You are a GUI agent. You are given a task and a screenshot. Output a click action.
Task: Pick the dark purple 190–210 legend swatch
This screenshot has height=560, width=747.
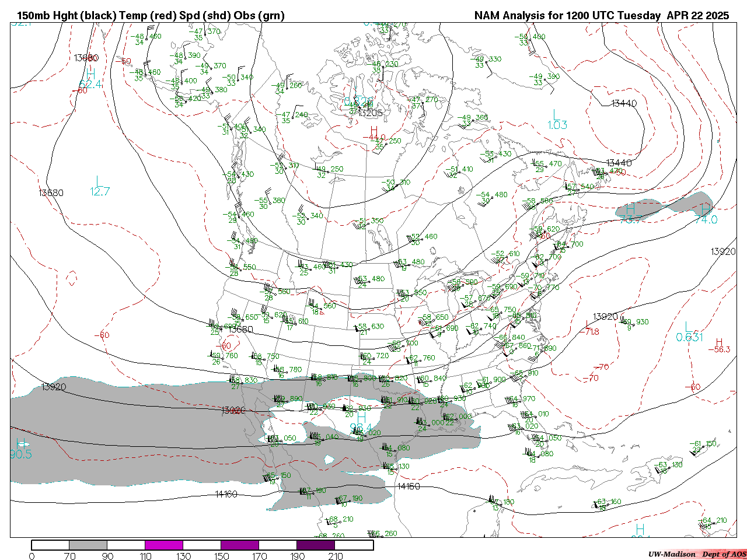click(316, 545)
